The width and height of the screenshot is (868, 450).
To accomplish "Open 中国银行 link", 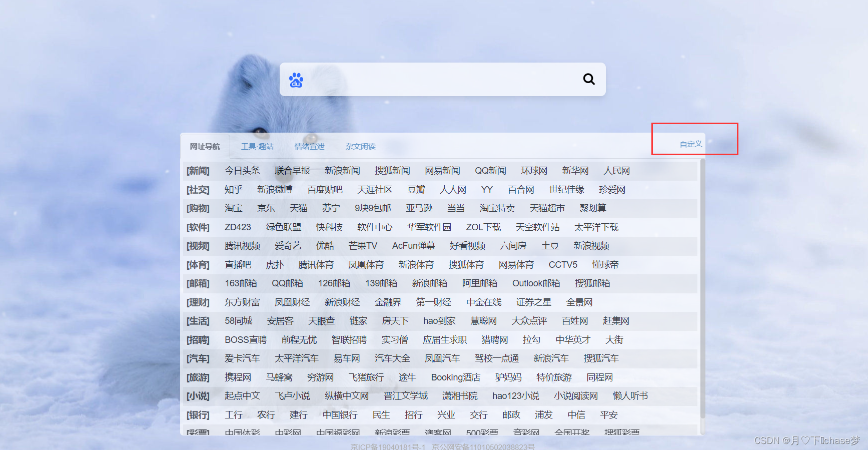I will 340,415.
